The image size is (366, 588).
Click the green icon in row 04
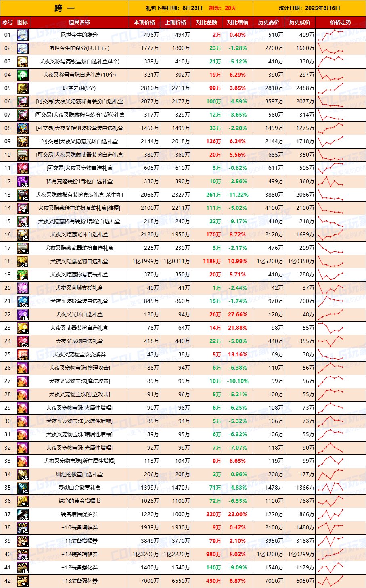(x=23, y=75)
